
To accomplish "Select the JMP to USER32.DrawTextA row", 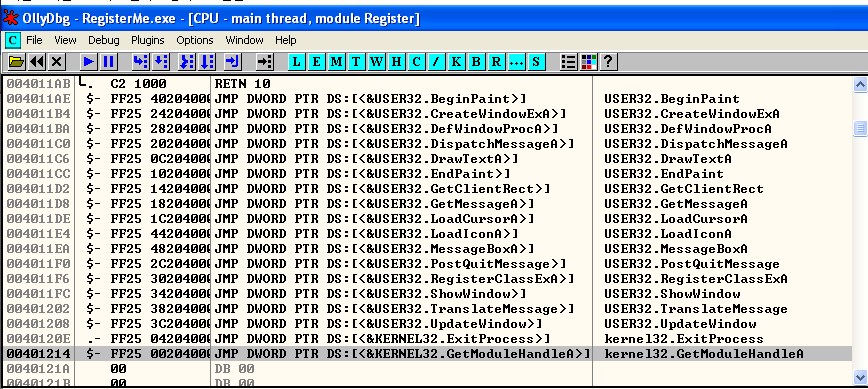I will pyautogui.click(x=427, y=159).
